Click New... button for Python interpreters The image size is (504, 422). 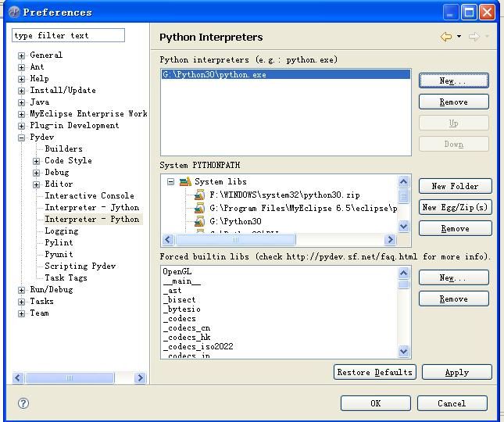pyautogui.click(x=453, y=80)
